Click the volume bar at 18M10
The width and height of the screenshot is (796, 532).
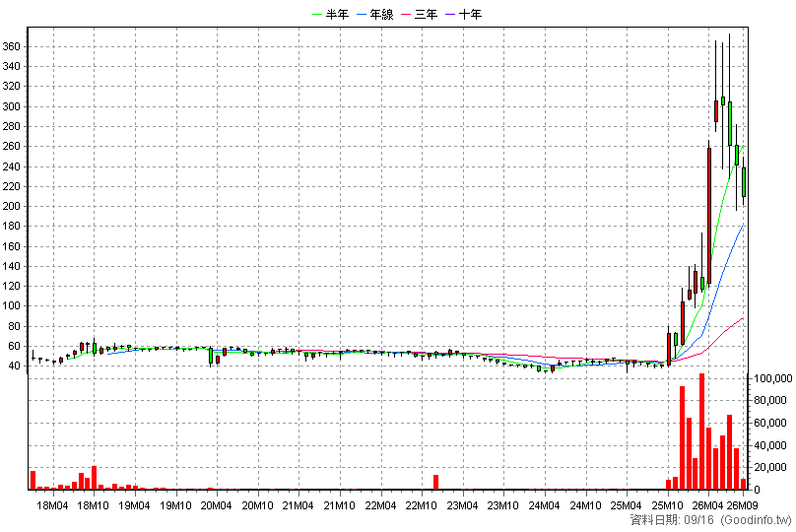(94, 478)
